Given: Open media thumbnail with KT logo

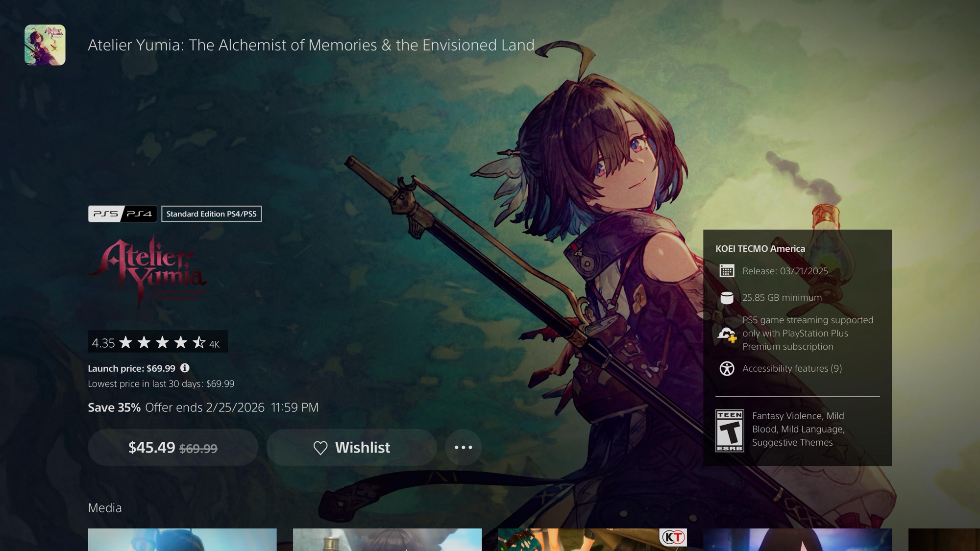Looking at the screenshot, I should [592, 539].
